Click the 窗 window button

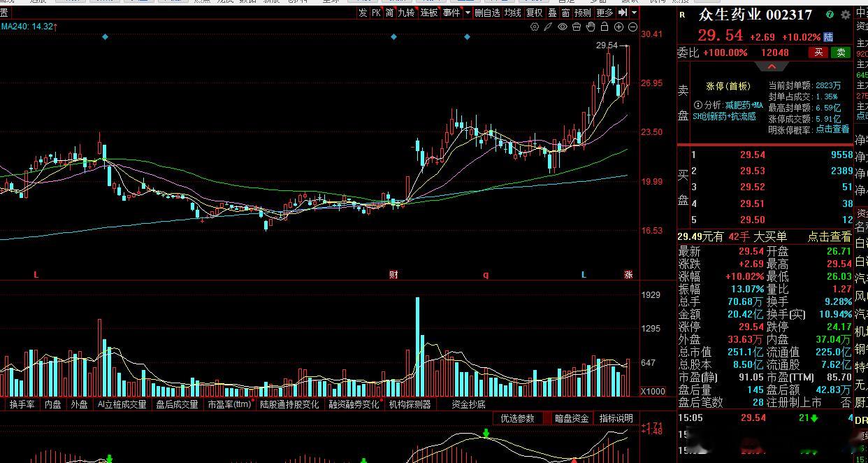click(x=565, y=13)
